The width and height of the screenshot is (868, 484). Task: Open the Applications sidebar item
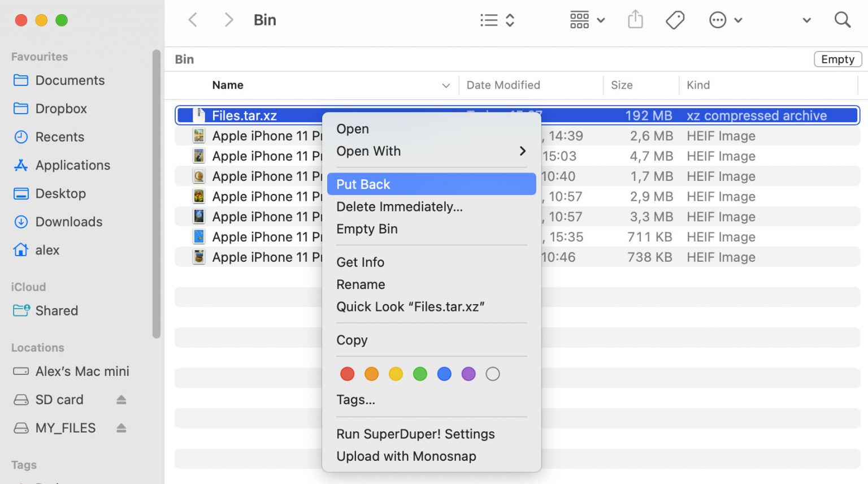point(73,165)
